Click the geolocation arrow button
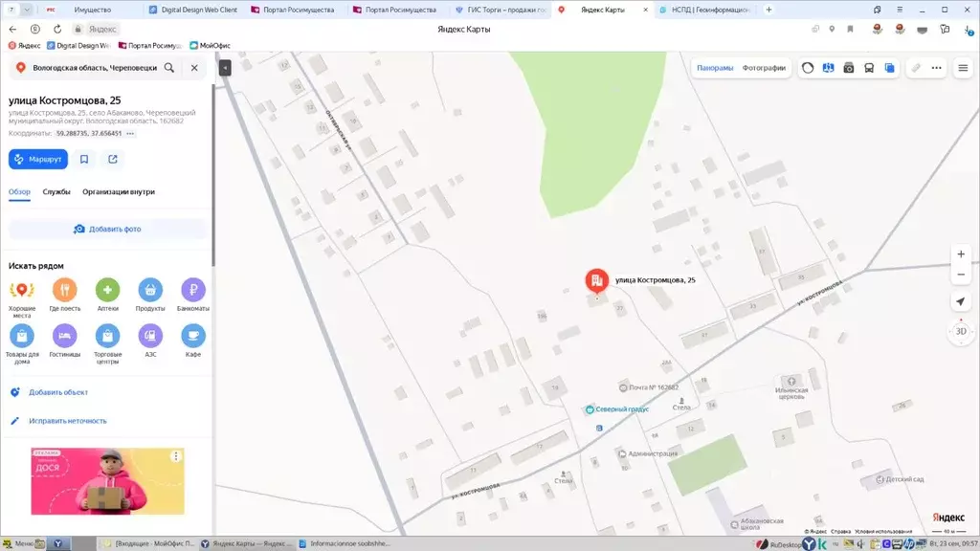Viewport: 980px width, 551px height. click(x=961, y=302)
